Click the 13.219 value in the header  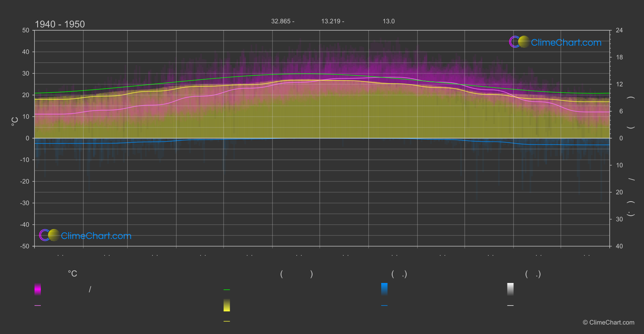tap(332, 21)
